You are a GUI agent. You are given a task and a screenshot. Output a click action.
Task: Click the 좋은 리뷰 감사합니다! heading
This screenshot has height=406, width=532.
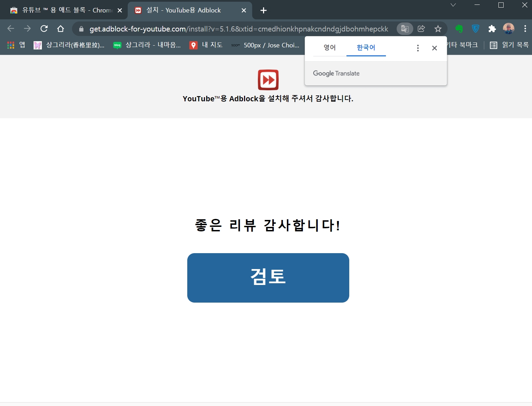point(268,225)
